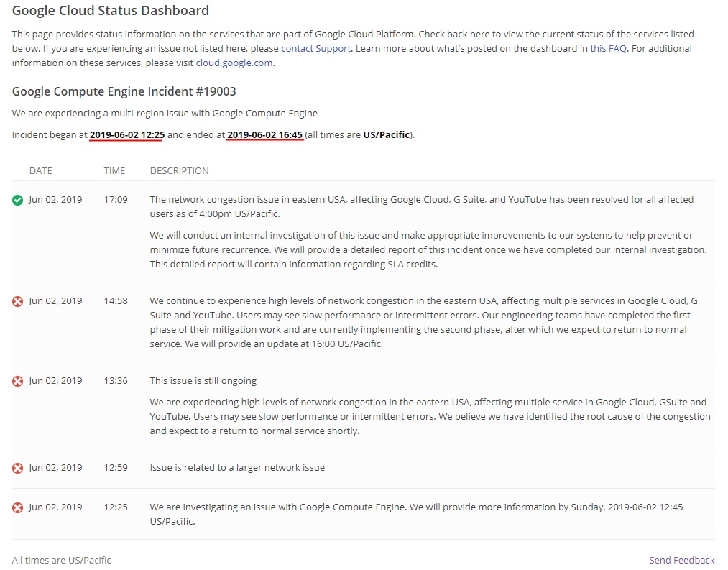Click the Google Compute Engine Incident #19003 heading
The height and width of the screenshot is (570, 728).
point(124,91)
